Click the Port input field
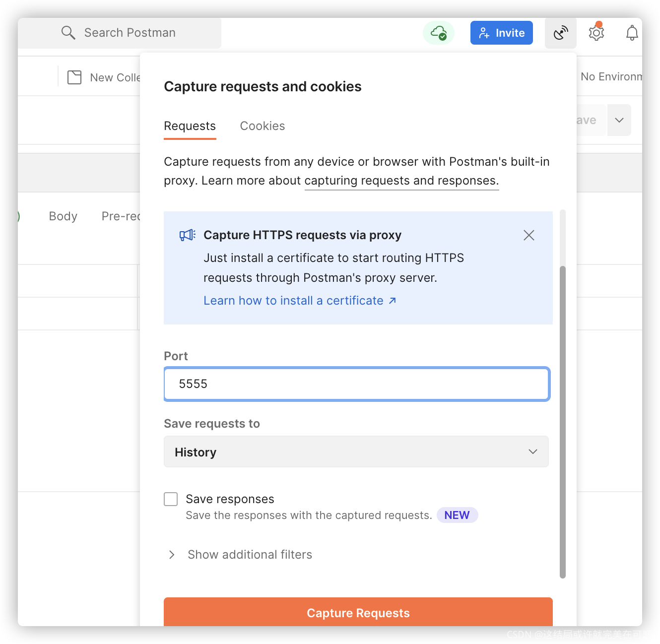 click(357, 384)
